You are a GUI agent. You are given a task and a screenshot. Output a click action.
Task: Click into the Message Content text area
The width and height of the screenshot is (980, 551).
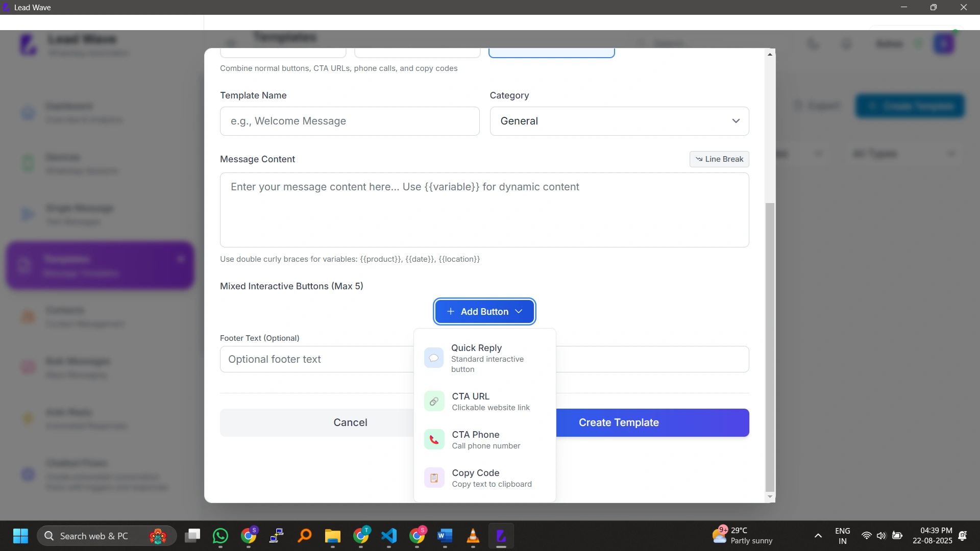tap(484, 210)
